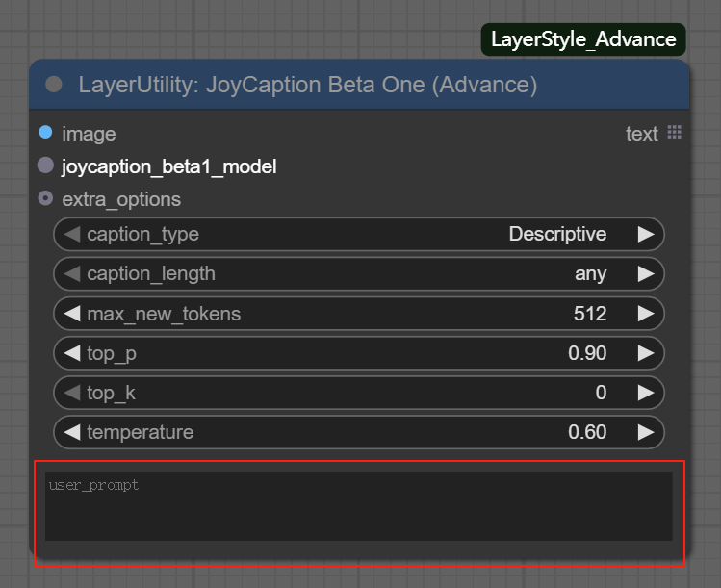Click the max_new_tokens 512 value
Image resolution: width=721 pixels, height=588 pixels.
coord(590,314)
